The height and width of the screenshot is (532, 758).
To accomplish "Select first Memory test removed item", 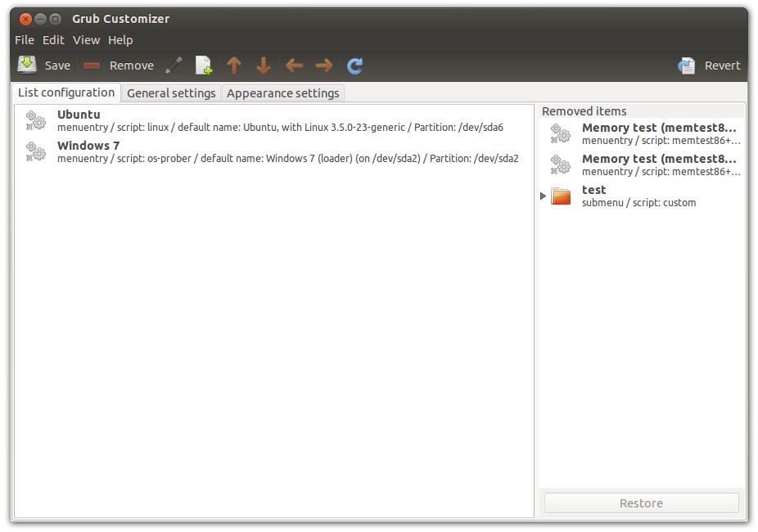I will [642, 134].
